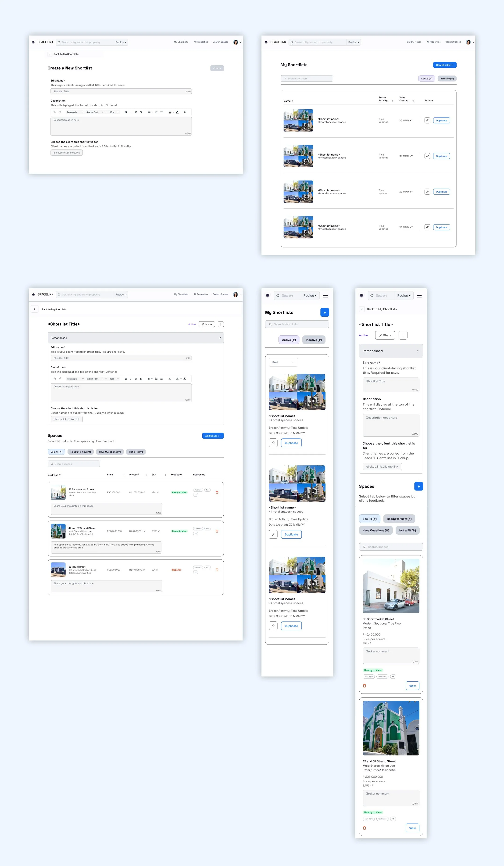This screenshot has width=504, height=866.
Task: Filter shortlists by Inactive
Action: tap(447, 78)
